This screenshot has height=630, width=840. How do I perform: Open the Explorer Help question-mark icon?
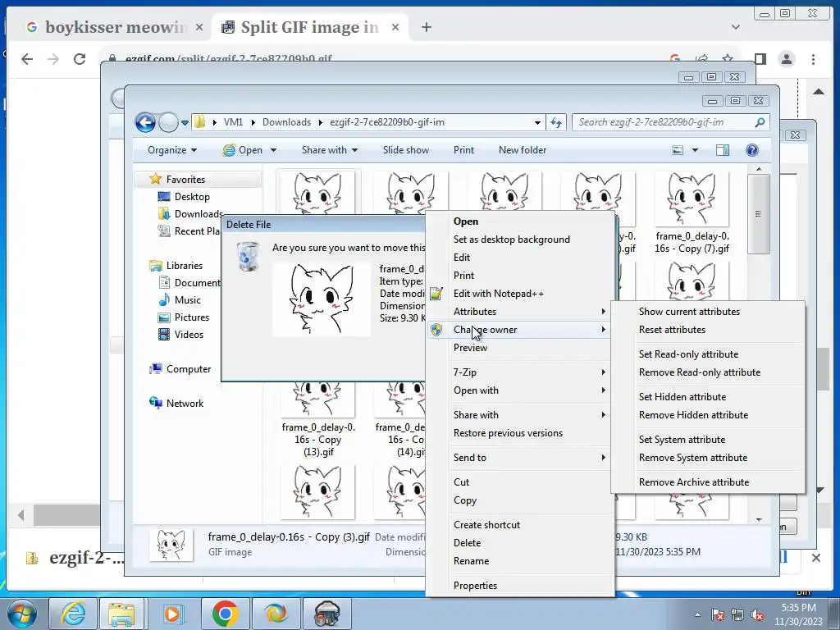[752, 150]
